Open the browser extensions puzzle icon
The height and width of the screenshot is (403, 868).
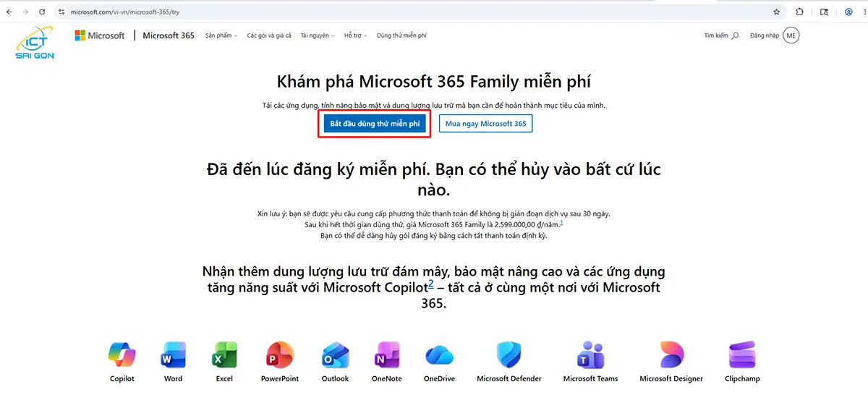click(799, 12)
